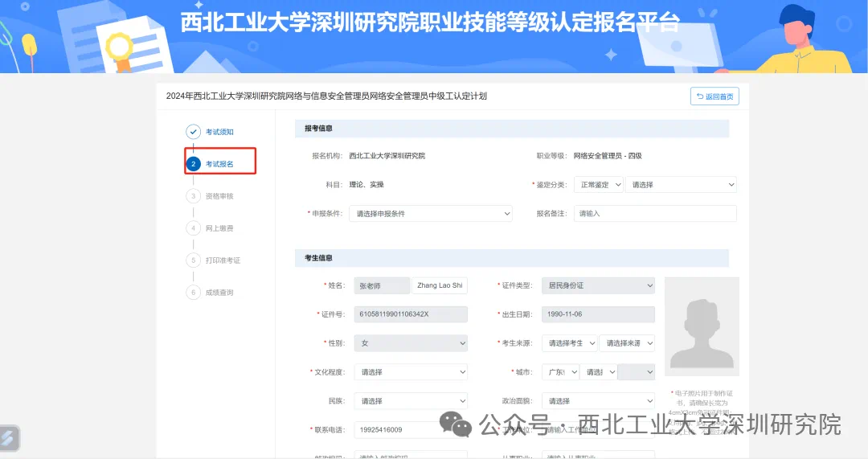Expand the 政治面貌 dropdown

point(599,401)
